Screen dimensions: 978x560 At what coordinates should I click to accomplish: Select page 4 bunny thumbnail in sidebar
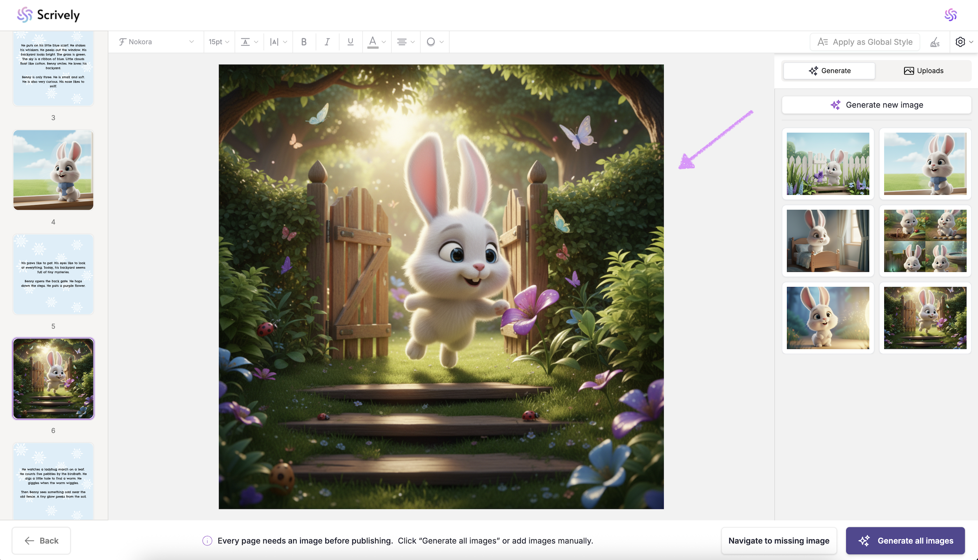53,170
